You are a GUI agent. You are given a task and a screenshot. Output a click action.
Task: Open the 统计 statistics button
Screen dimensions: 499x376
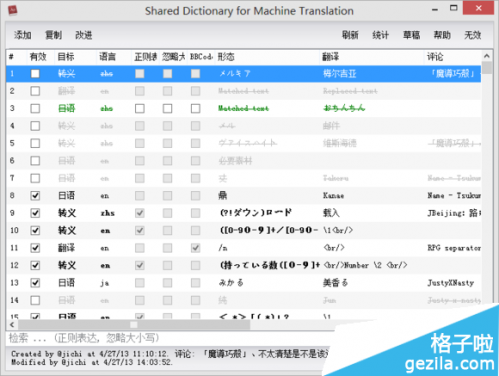tap(381, 35)
